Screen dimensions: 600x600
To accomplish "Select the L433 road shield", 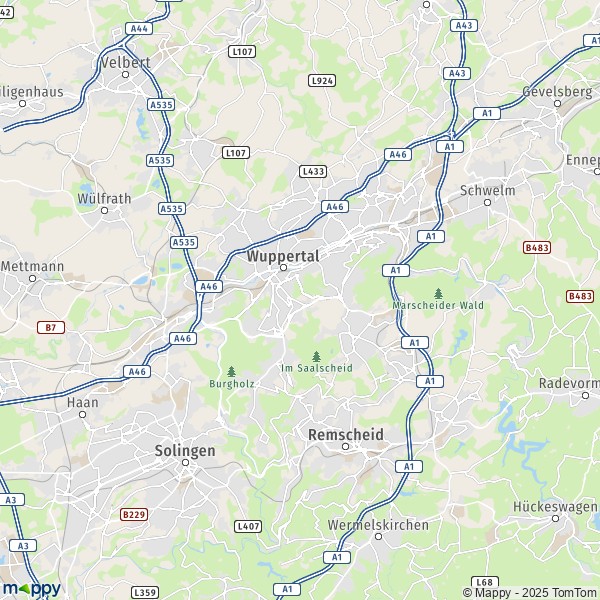I will (x=313, y=171).
